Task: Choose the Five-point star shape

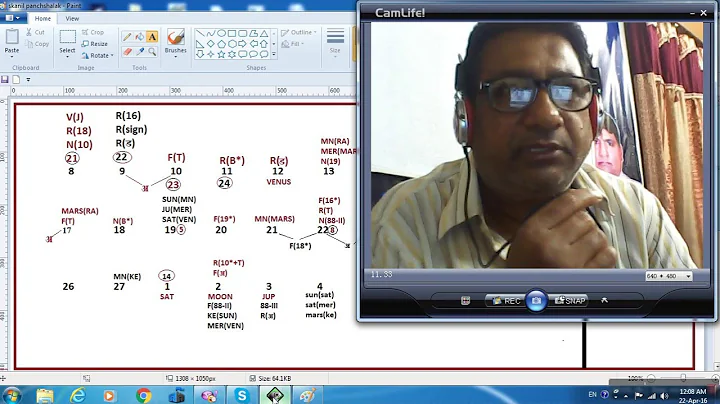Action: (x=221, y=54)
